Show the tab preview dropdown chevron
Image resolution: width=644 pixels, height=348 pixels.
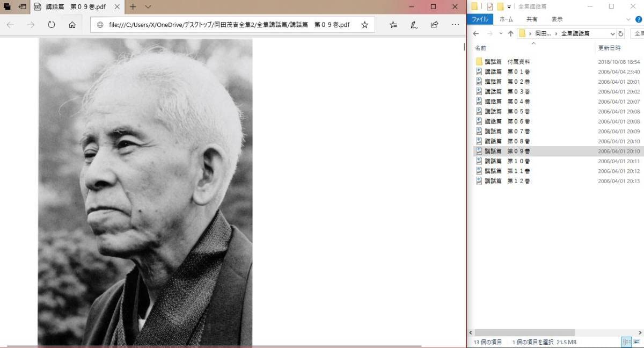coord(148,7)
